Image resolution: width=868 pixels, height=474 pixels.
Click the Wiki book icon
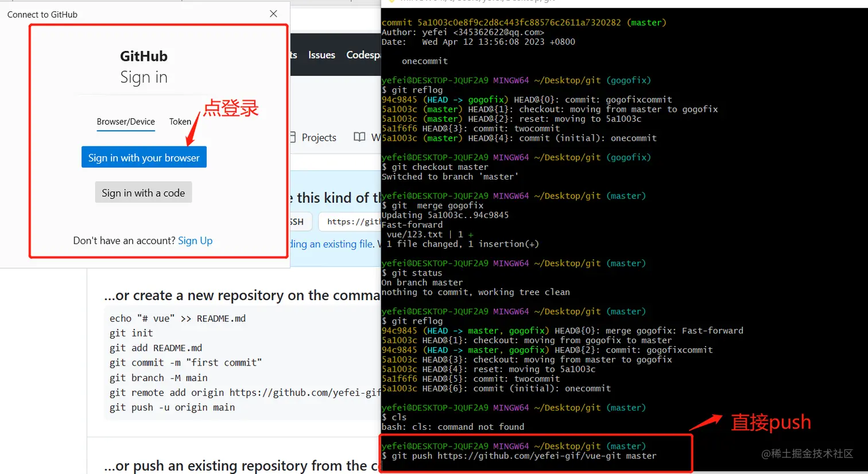[359, 137]
